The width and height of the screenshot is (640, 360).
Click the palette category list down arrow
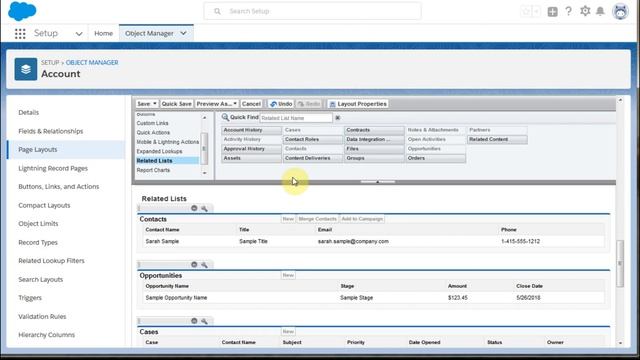click(x=205, y=173)
